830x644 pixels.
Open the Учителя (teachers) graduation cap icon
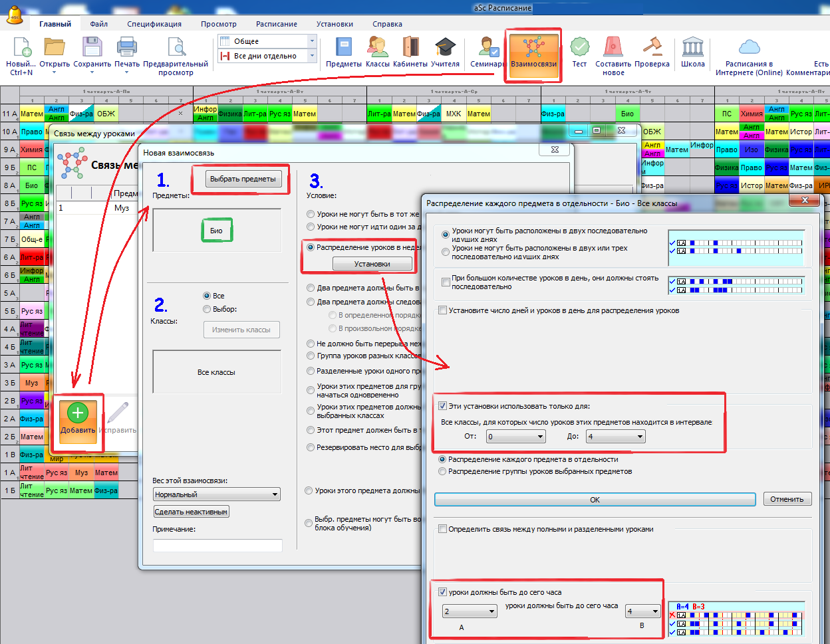pyautogui.click(x=445, y=48)
